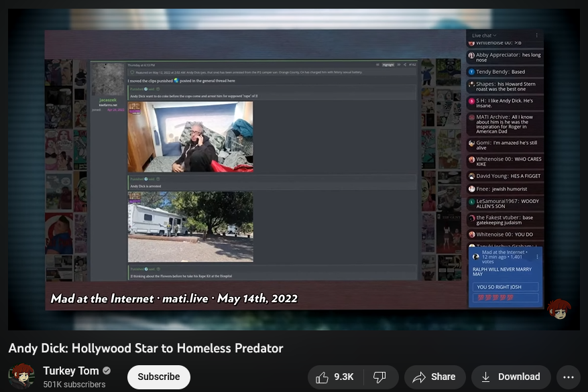Open the poll's three-dot menu icon
Viewport: 588px width, 392px height.
coord(537,257)
